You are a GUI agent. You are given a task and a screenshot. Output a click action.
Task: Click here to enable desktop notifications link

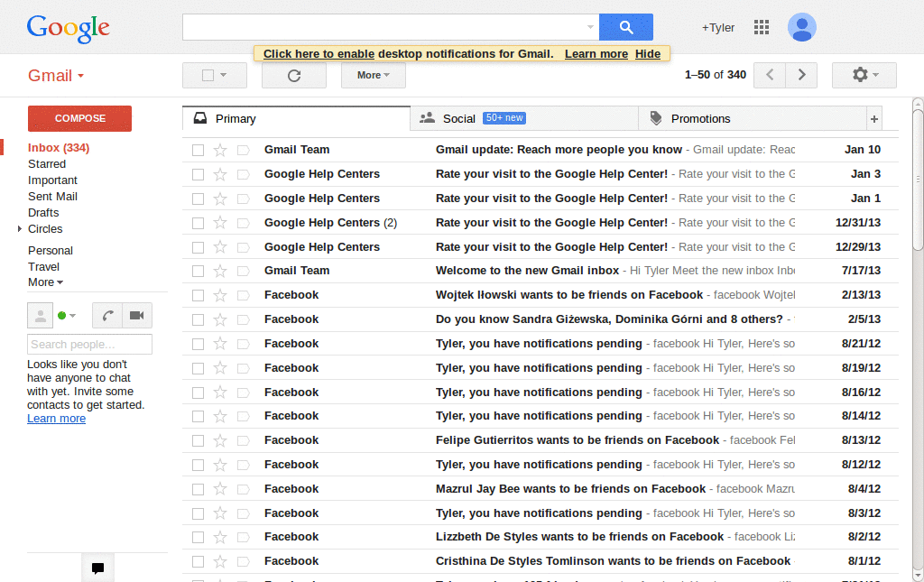pos(319,54)
